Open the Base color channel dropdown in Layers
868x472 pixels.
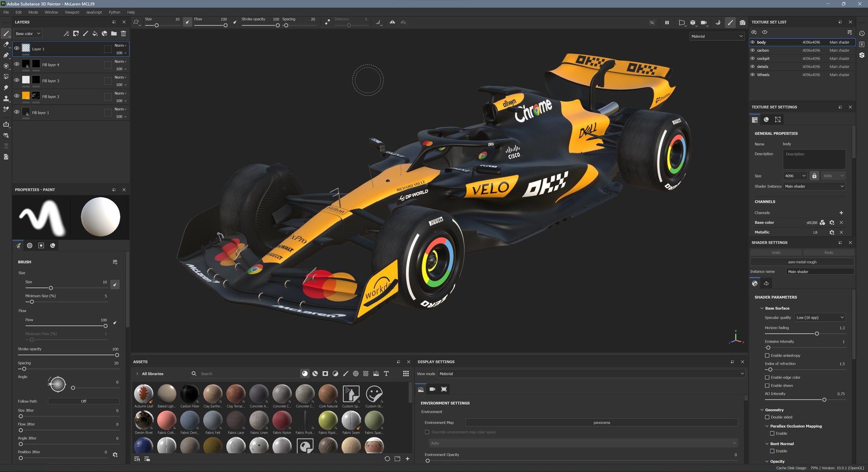coord(28,33)
